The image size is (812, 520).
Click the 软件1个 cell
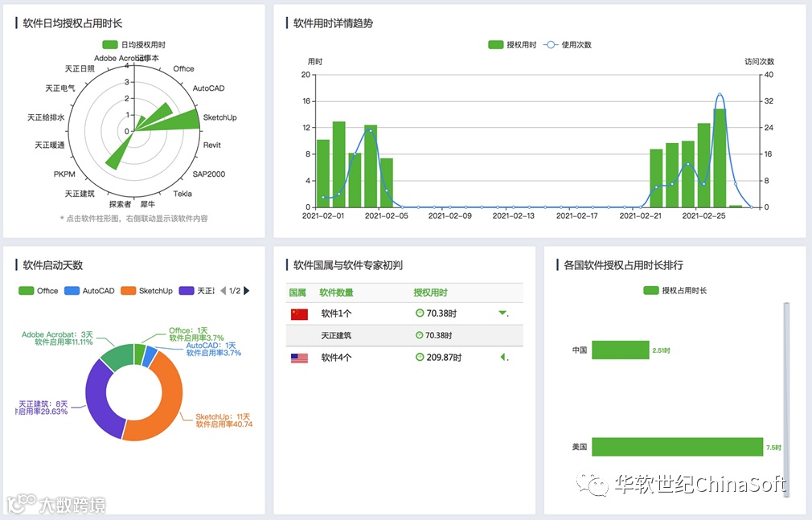[336, 313]
